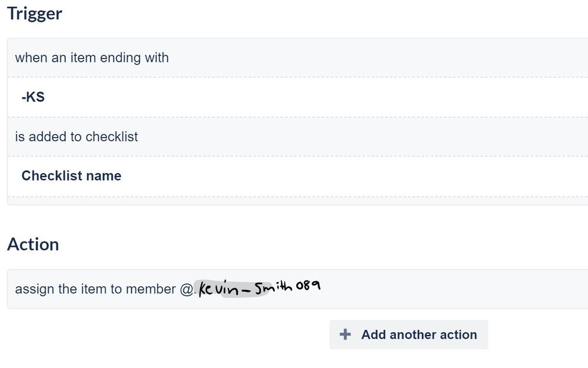Image resolution: width=588 pixels, height=368 pixels.
Task: Click the word 'member' in the action row
Action: coord(151,289)
